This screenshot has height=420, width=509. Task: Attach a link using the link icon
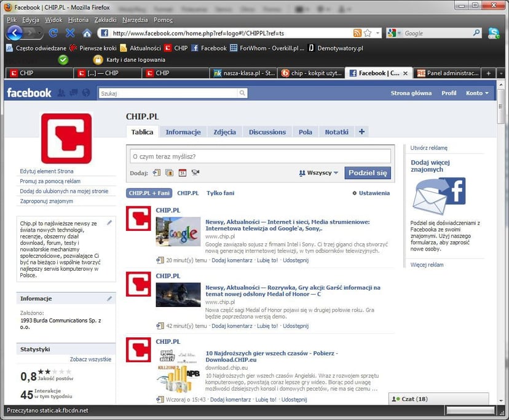click(156, 174)
